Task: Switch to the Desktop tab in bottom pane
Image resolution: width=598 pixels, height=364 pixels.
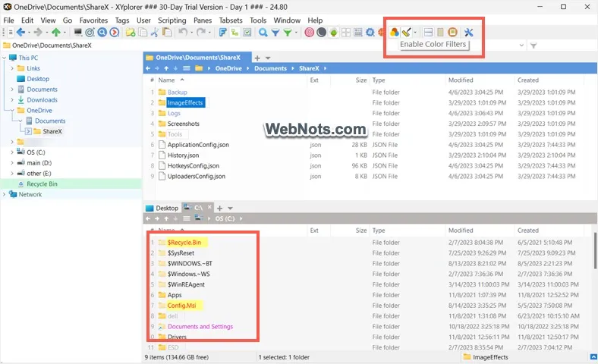Action: (x=162, y=208)
